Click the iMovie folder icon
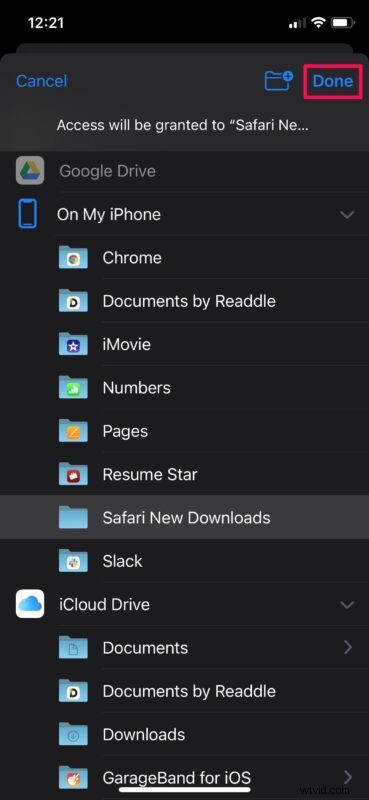The image size is (369, 800). (x=73, y=344)
